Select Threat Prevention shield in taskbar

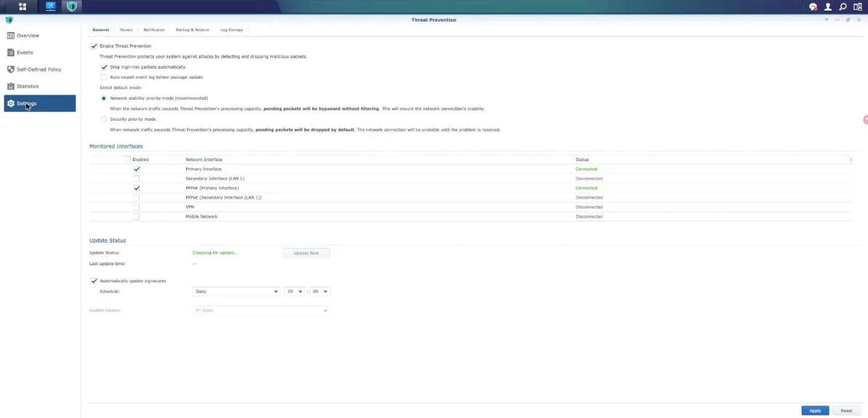tap(73, 7)
